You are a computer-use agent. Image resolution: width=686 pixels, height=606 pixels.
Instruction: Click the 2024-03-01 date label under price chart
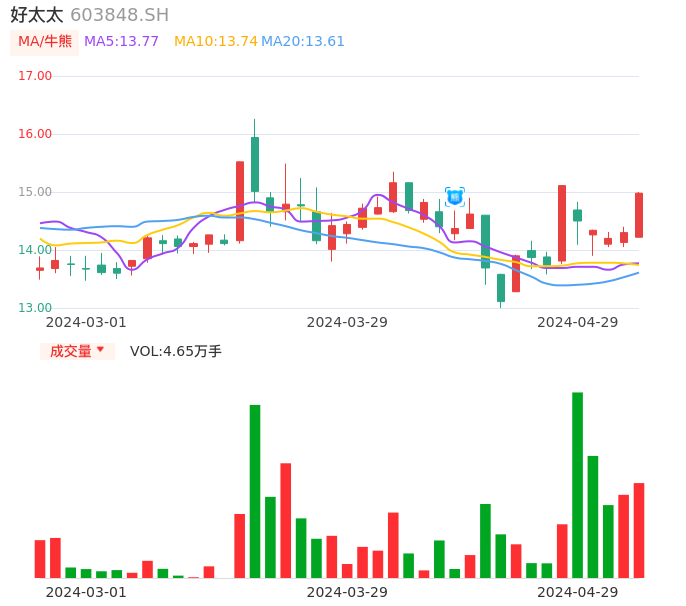(x=86, y=322)
